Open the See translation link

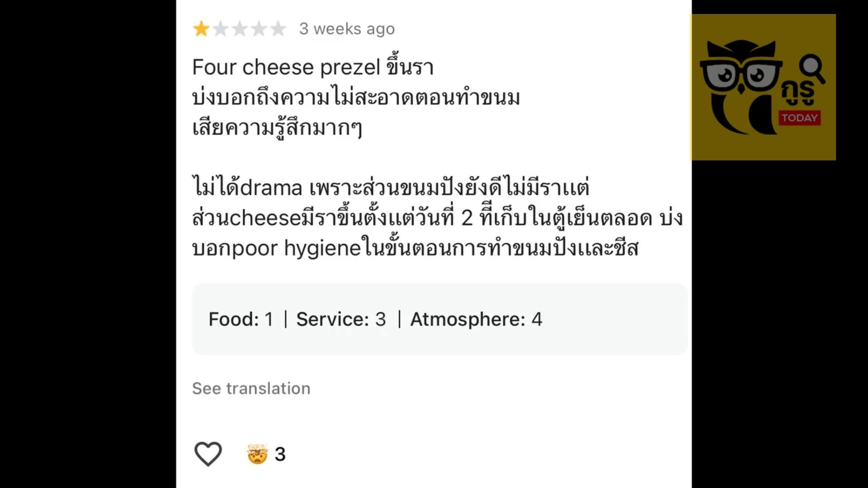click(x=251, y=388)
